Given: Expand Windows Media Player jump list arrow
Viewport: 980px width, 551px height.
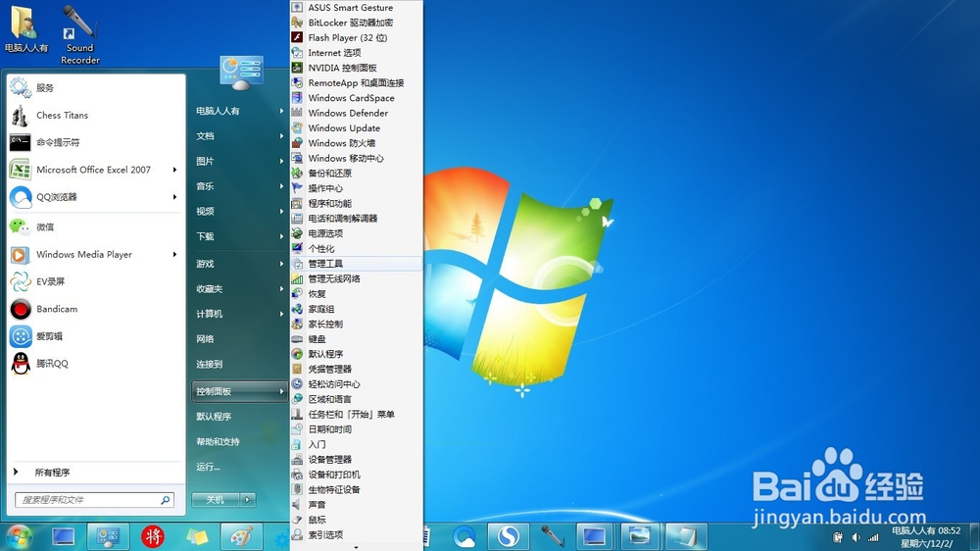Looking at the screenshot, I should tap(175, 255).
